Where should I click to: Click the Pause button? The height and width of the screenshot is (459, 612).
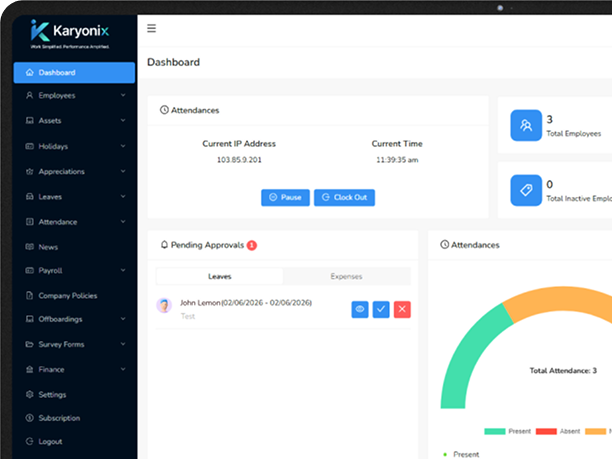(x=285, y=197)
